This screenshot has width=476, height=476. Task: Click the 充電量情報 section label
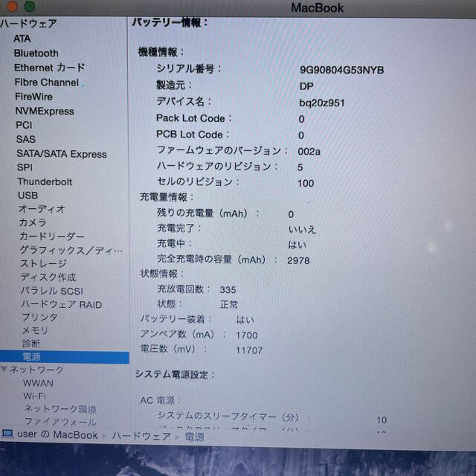[x=167, y=197]
